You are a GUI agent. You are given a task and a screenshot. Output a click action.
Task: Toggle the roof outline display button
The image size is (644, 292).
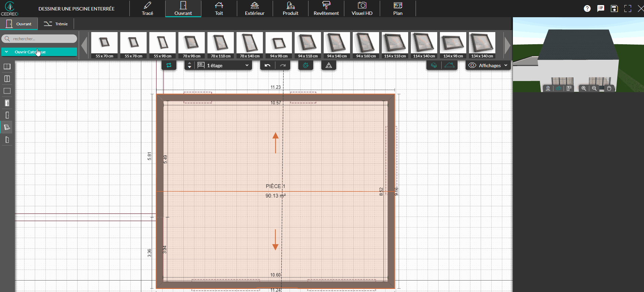[x=449, y=65]
